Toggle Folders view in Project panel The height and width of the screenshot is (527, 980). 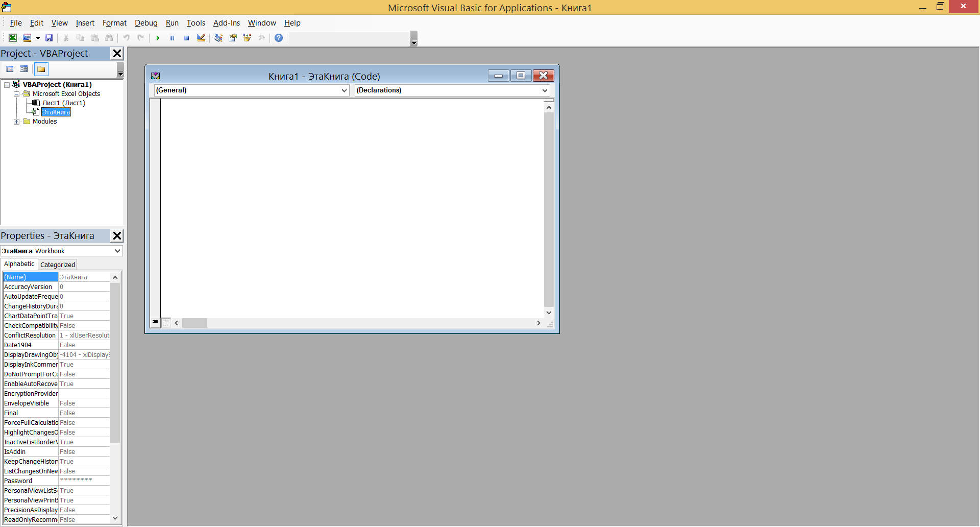(x=41, y=69)
